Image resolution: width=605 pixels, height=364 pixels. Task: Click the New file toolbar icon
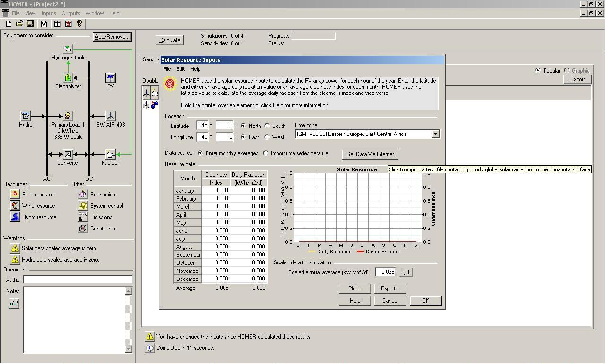9,24
